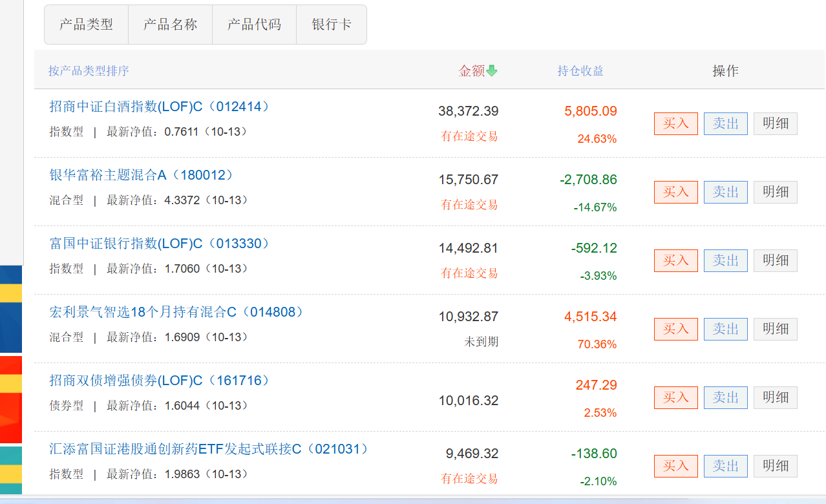
Task: Sort by the 持仓收益 column header
Action: point(580,71)
